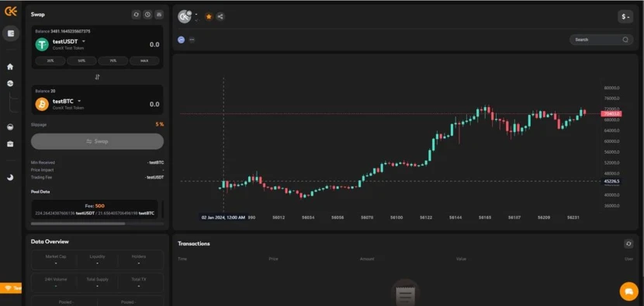Click the 45226.5 crosshair price label
The image size is (644, 306).
(611, 182)
